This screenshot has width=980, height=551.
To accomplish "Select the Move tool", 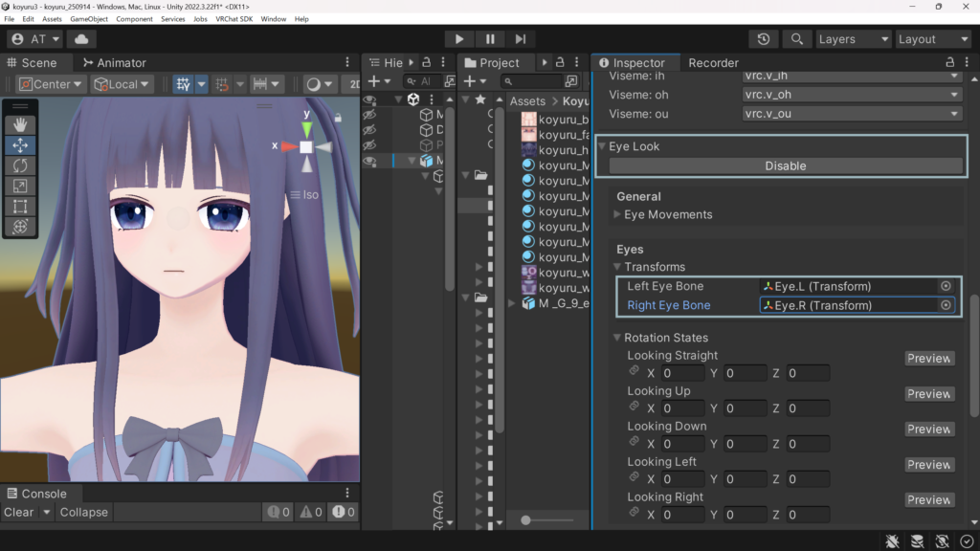I will point(20,145).
